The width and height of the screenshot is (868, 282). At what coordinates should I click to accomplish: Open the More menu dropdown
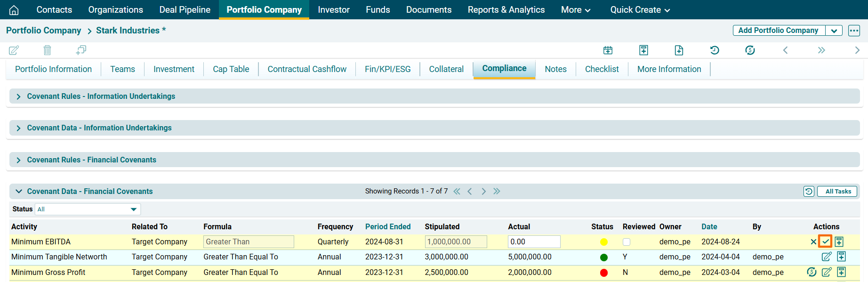pos(575,10)
